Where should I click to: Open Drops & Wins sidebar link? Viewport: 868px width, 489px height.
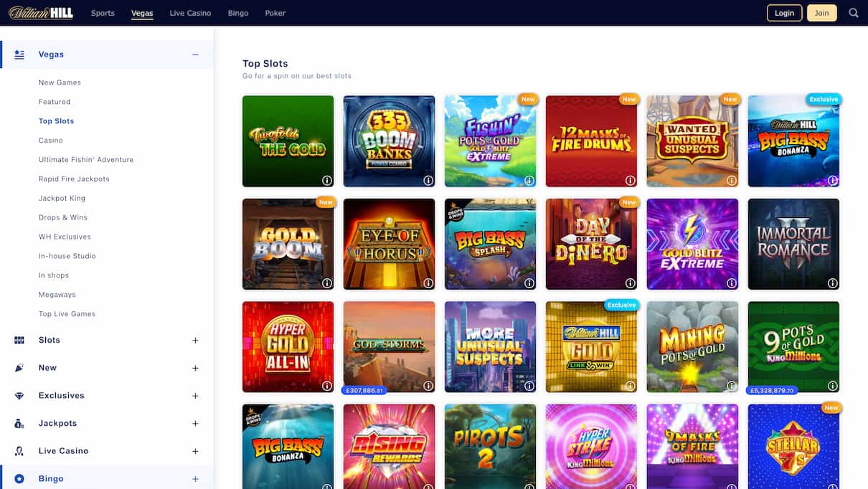[x=63, y=218]
